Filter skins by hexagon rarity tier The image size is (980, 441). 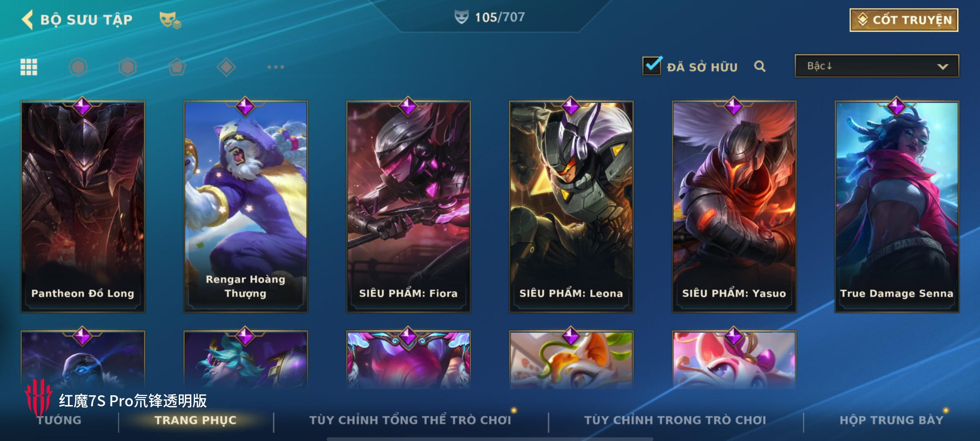[x=127, y=67]
